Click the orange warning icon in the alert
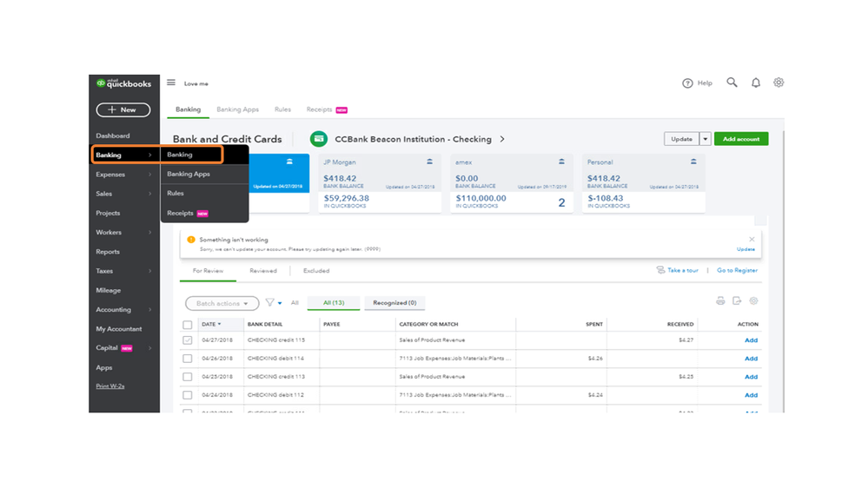 click(x=191, y=240)
